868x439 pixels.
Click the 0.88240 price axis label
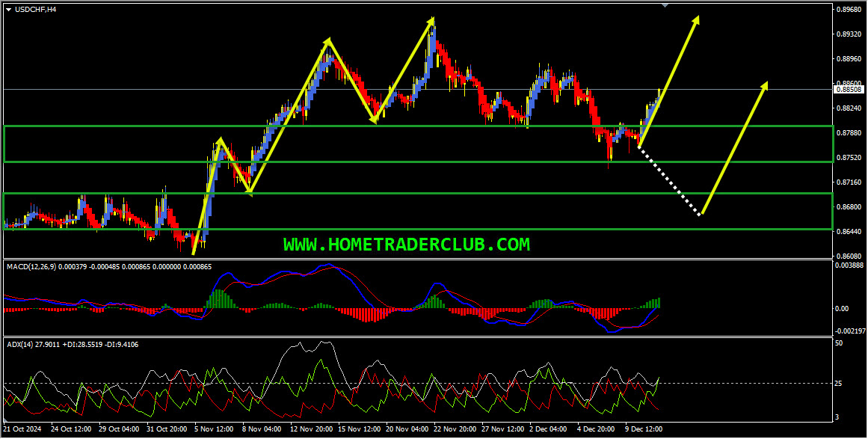click(x=849, y=108)
